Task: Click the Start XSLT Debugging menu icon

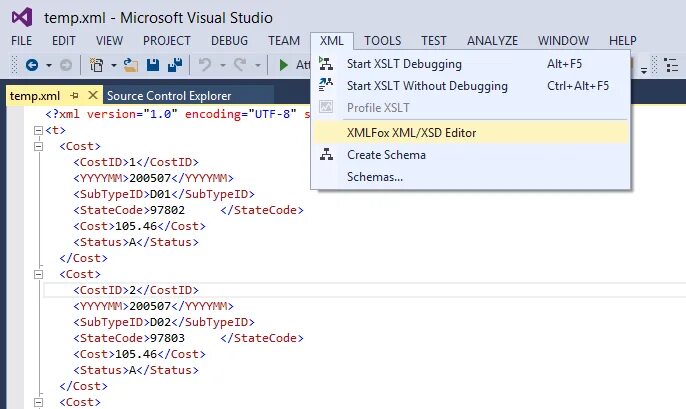Action: (x=326, y=64)
